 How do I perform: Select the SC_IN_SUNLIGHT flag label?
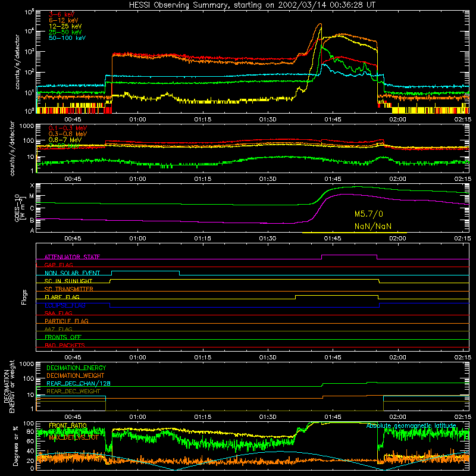(68, 281)
